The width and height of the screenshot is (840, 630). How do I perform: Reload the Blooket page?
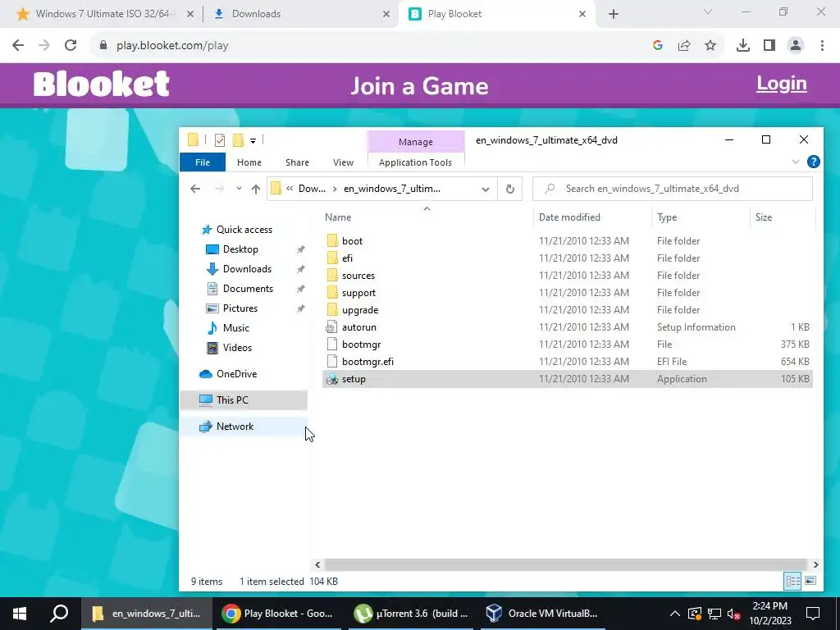click(x=71, y=46)
